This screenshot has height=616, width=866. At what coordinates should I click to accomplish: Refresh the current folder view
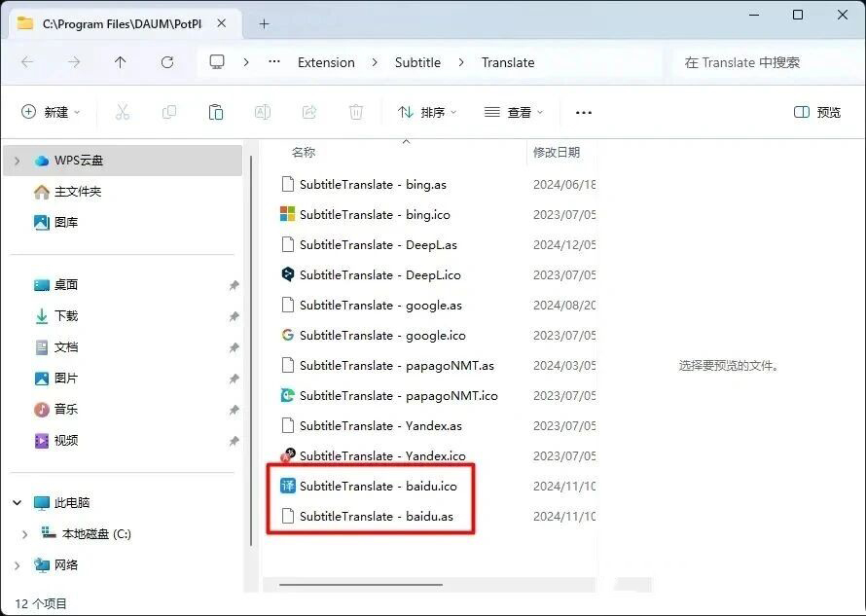click(x=167, y=62)
